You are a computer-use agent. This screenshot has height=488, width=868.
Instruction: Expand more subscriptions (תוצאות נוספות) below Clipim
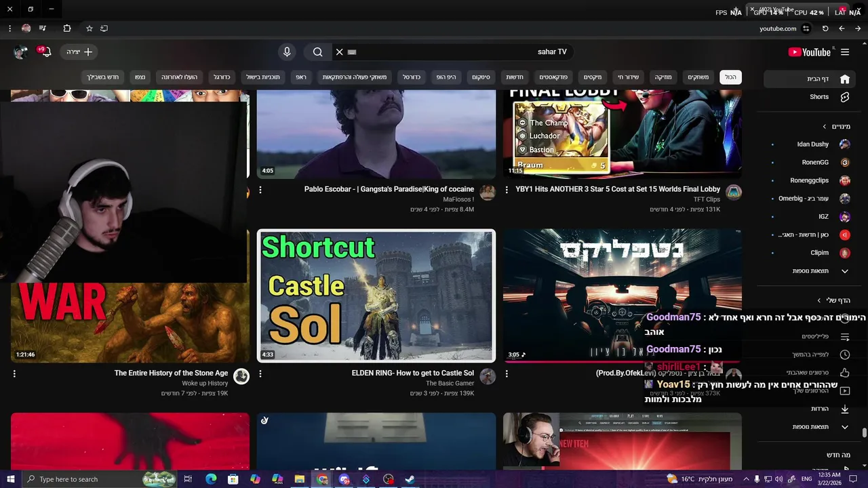tap(808, 271)
